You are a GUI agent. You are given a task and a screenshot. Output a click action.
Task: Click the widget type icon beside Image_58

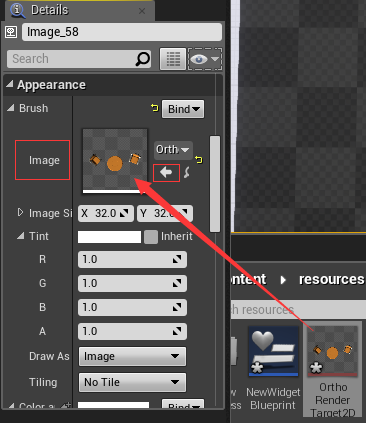pos(11,32)
